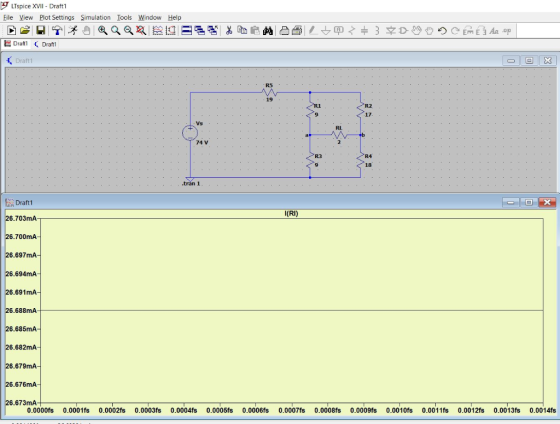Screen dimensions: 560x424
Task: Select the label net tool
Action: pos(339,31)
